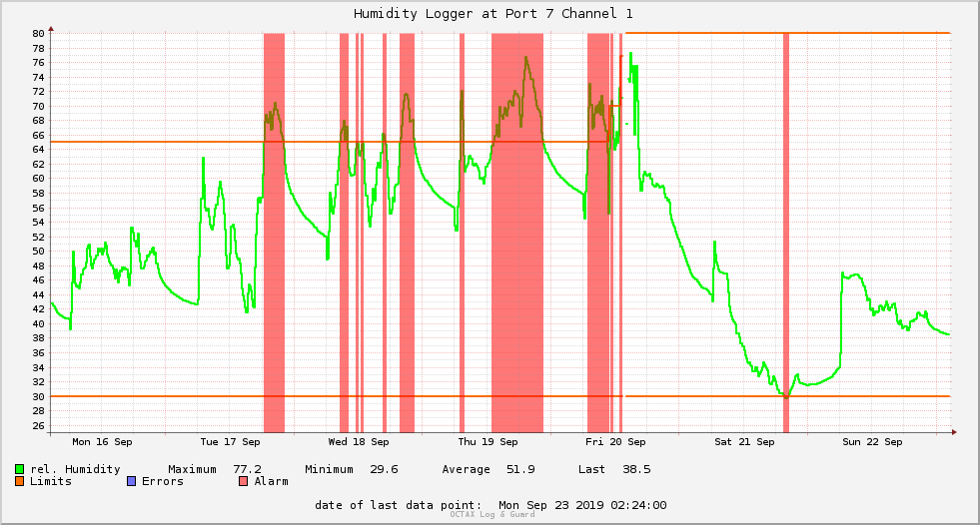Click the 'Sun 22 Sep' x-axis label

tap(872, 442)
